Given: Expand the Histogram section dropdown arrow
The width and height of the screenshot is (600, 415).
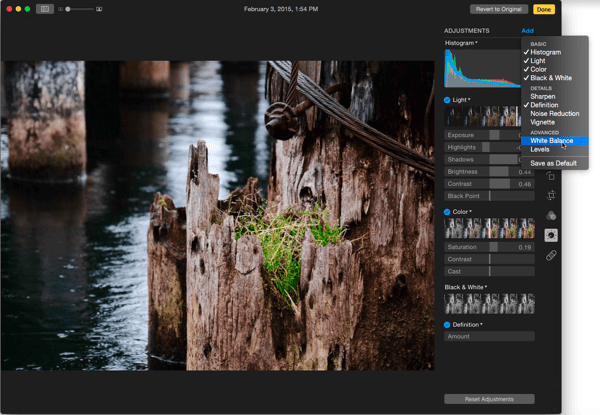Looking at the screenshot, I should 476,42.
